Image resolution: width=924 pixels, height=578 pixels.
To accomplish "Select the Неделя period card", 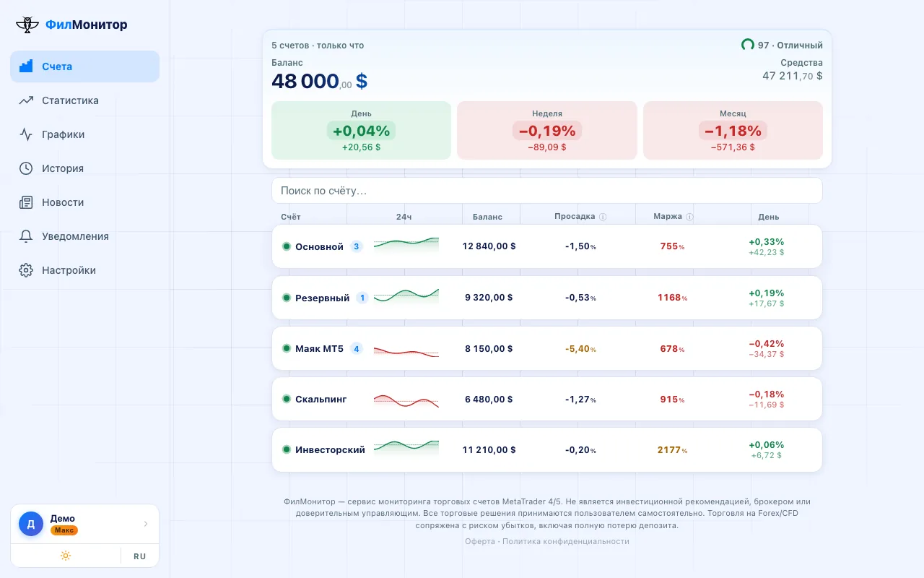I will (547, 130).
